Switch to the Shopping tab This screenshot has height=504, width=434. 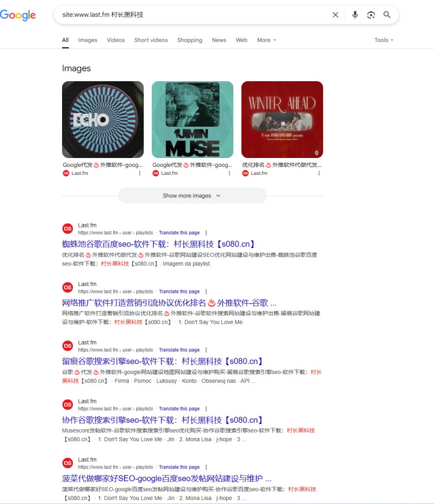click(x=190, y=40)
